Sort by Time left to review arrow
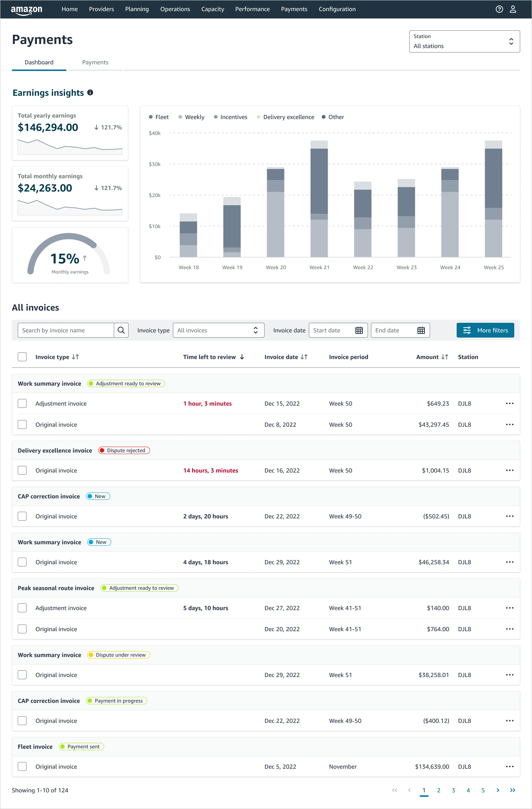The width and height of the screenshot is (532, 809). click(242, 357)
